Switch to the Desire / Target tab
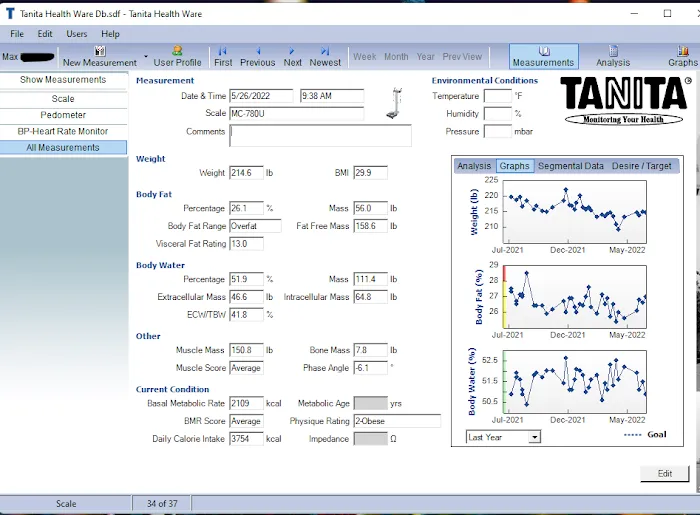 tap(642, 166)
